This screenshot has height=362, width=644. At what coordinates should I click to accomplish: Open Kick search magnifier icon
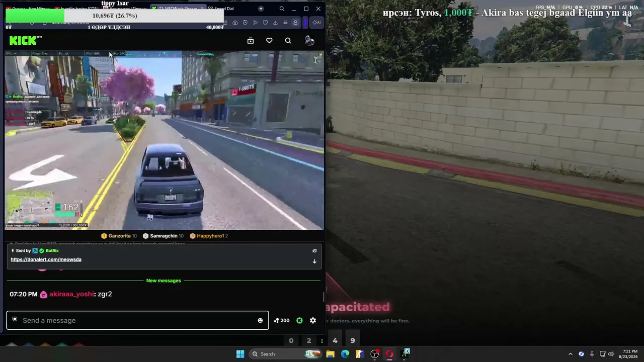pyautogui.click(x=288, y=41)
